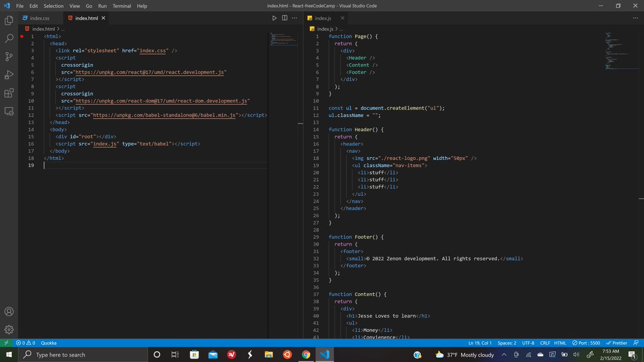Click the index.css href link
This screenshot has height=362, width=644.
(x=154, y=50)
